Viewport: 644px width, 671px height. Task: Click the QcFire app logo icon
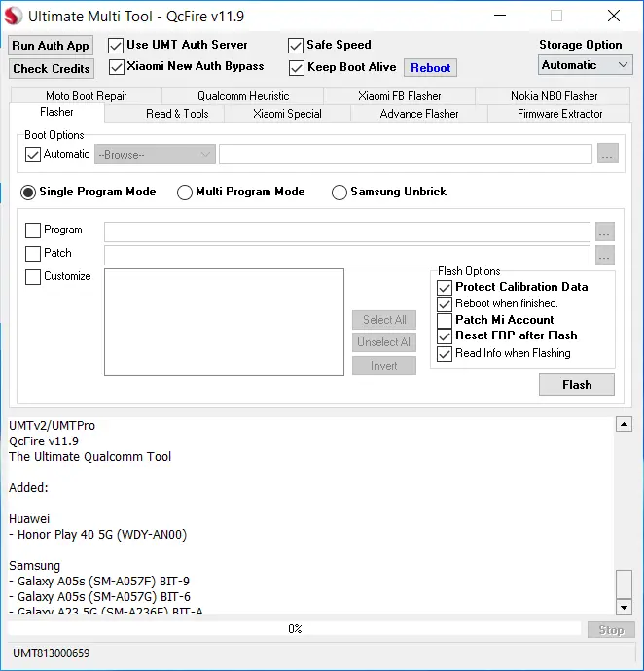[x=14, y=17]
